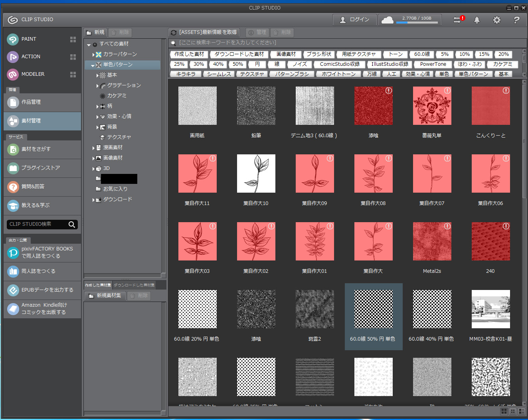Toggle the ノイズ tag filter
This screenshot has height=420, width=528.
click(x=300, y=64)
